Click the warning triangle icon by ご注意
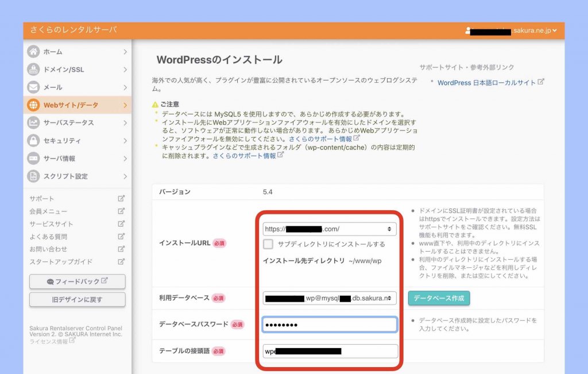588x374 pixels. 155,105
